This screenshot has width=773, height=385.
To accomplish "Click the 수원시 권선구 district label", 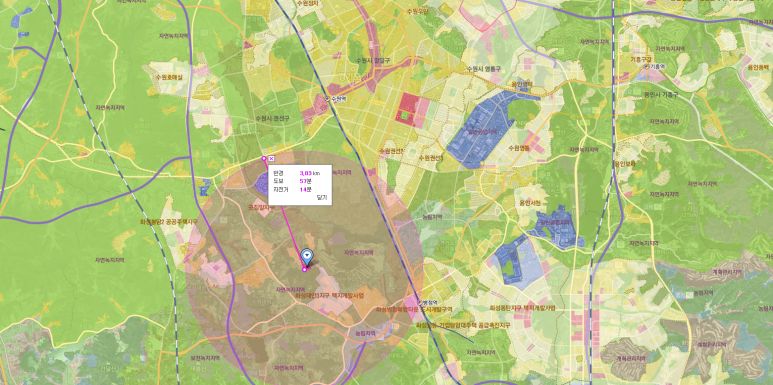I will coord(272,119).
